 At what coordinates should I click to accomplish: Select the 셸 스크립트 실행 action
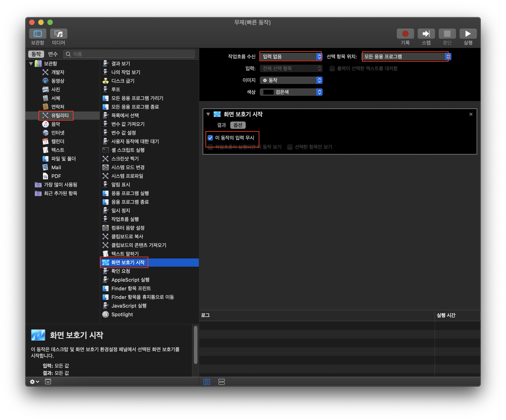tap(128, 150)
